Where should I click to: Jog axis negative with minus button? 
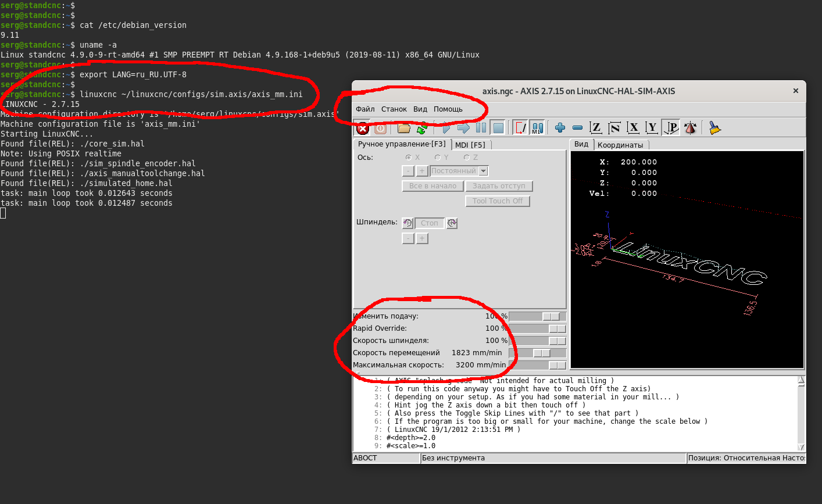tap(408, 171)
